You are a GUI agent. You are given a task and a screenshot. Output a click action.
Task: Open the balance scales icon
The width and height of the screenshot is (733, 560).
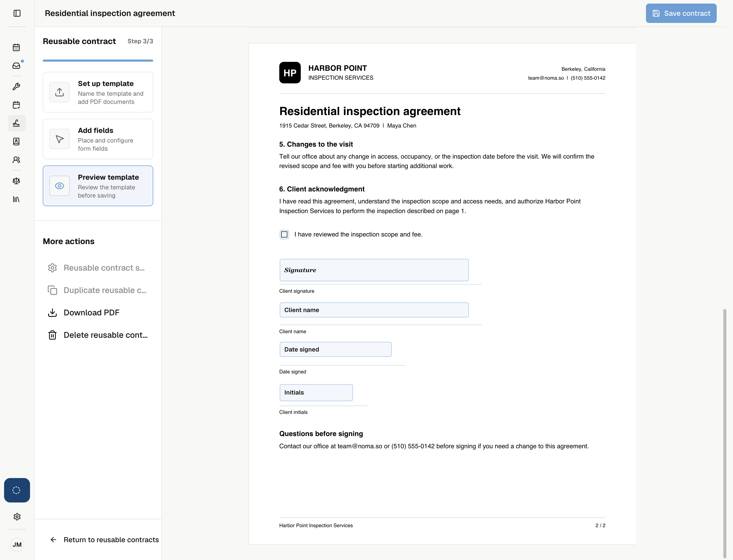click(x=16, y=181)
